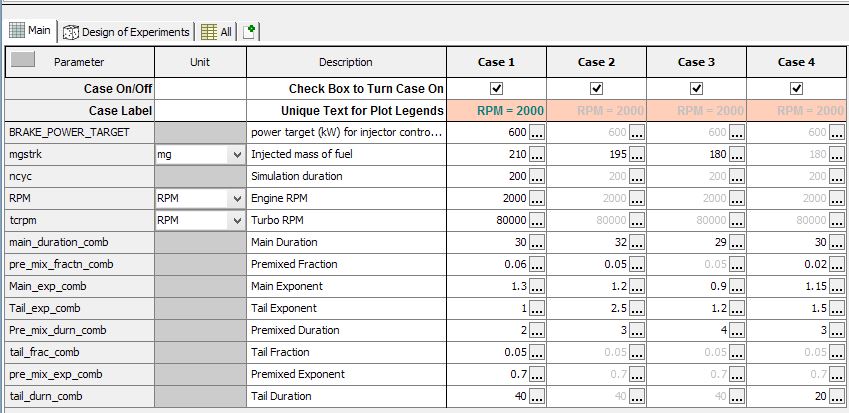Click Case 3 Main Duration ellipsis button
849x413 pixels.
pyautogui.click(x=736, y=242)
